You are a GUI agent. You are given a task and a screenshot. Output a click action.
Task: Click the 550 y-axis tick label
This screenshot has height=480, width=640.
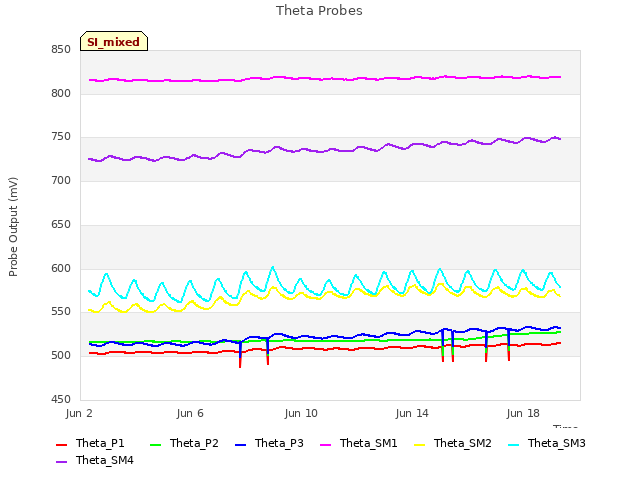coord(61,312)
